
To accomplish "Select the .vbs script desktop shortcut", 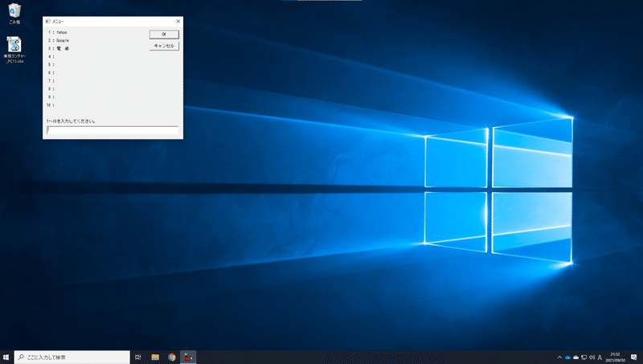I will (x=14, y=50).
